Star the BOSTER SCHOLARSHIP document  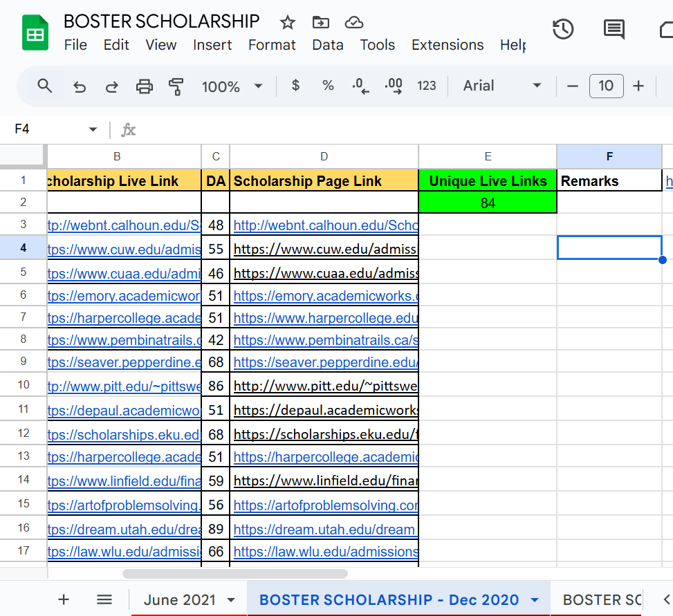288,22
